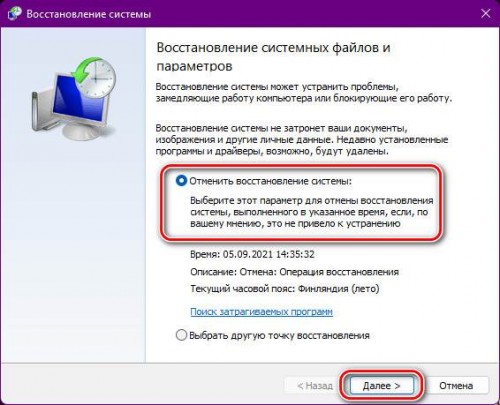
Task: Open the Поиск затрагиваемых программ link
Action: (261, 312)
